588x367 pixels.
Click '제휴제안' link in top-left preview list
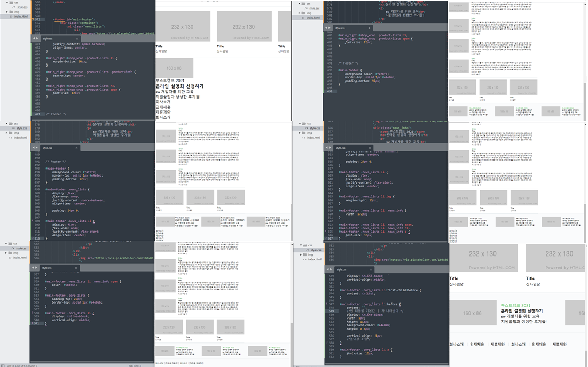tap(163, 113)
